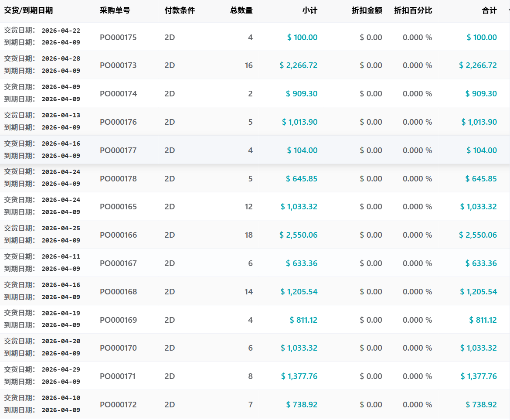Image resolution: width=510 pixels, height=420 pixels.
Task: Open purchase order PO000175
Action: click(x=118, y=38)
